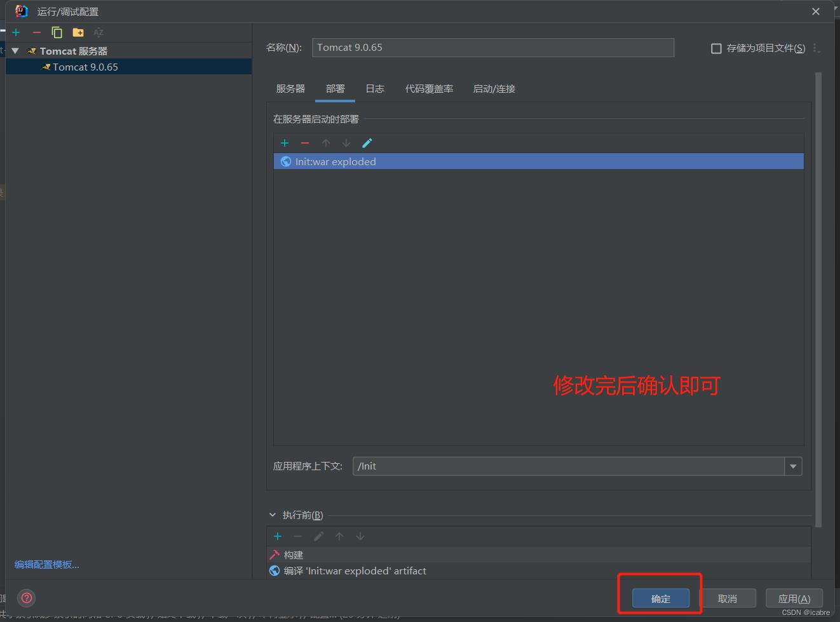Click the IntelliJ logo in the title bar
Viewport: 840px width, 622px height.
(x=22, y=11)
